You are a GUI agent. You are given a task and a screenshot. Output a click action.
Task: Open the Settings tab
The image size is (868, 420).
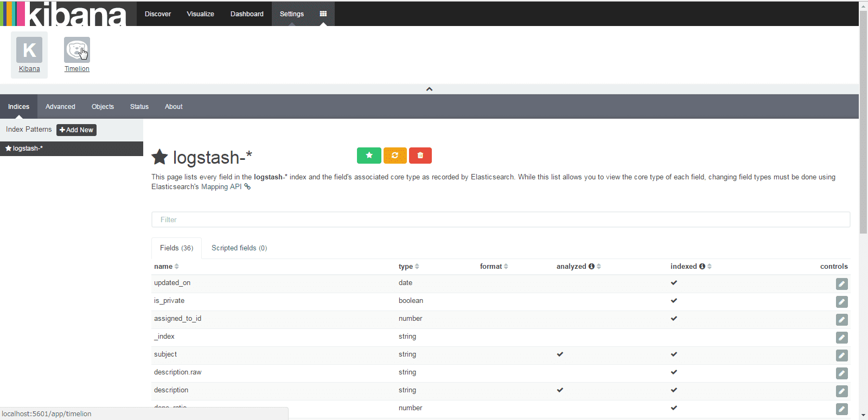tap(292, 14)
